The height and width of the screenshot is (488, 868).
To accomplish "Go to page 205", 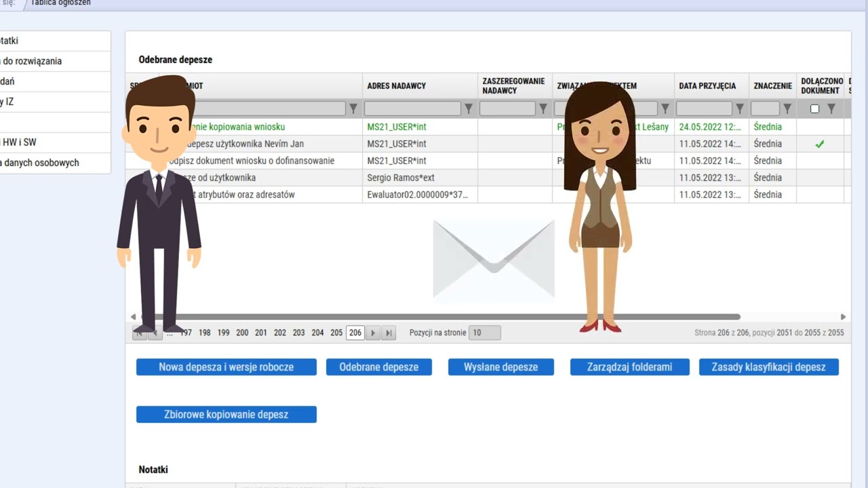I will [x=336, y=333].
